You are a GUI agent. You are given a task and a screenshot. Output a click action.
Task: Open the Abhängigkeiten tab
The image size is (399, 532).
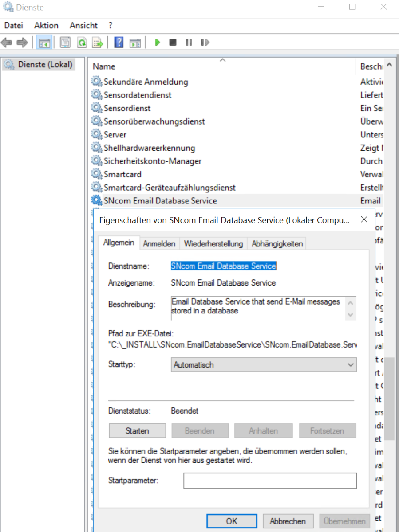click(277, 244)
